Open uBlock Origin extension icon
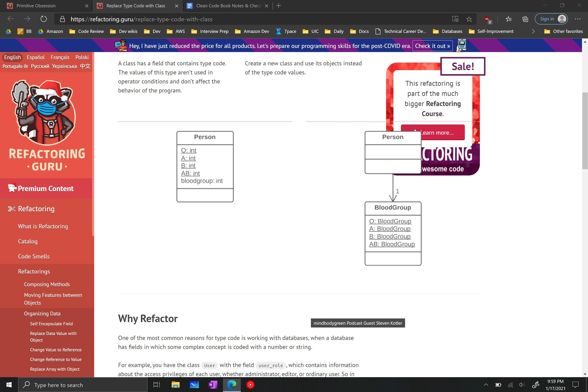 coord(487,19)
